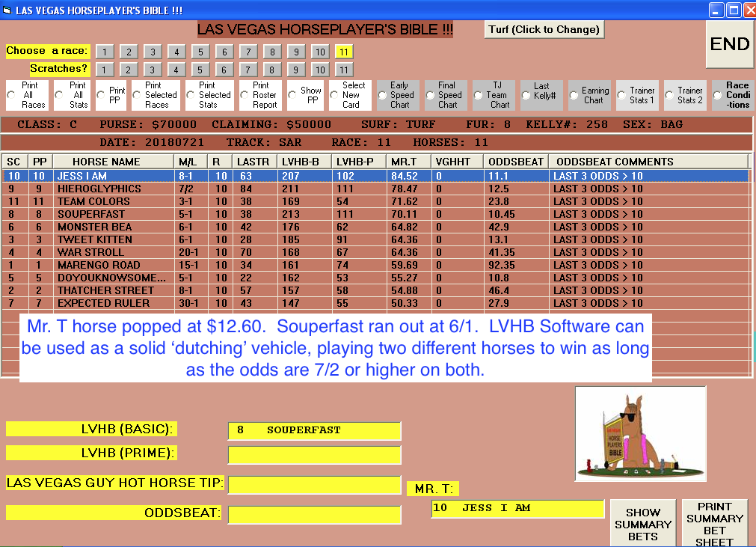Viewport: 756px width, 547px height.
Task: Choose highlighted race 11 button
Action: tap(344, 52)
